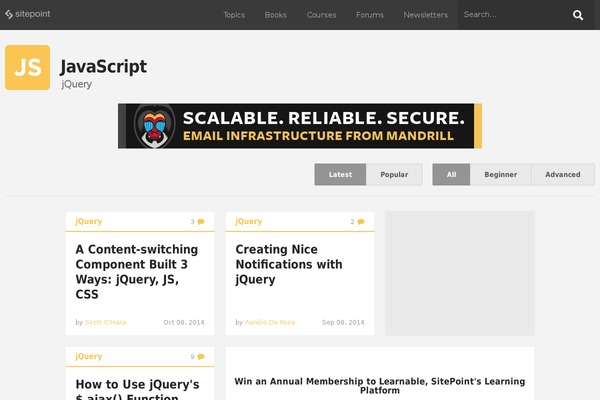Filter articles by Advanced level

[563, 175]
